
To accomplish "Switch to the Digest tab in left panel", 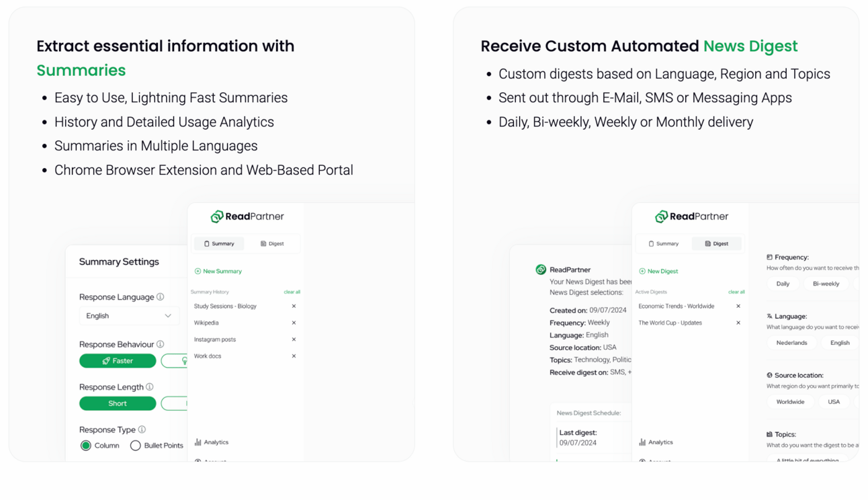I will [x=272, y=244].
